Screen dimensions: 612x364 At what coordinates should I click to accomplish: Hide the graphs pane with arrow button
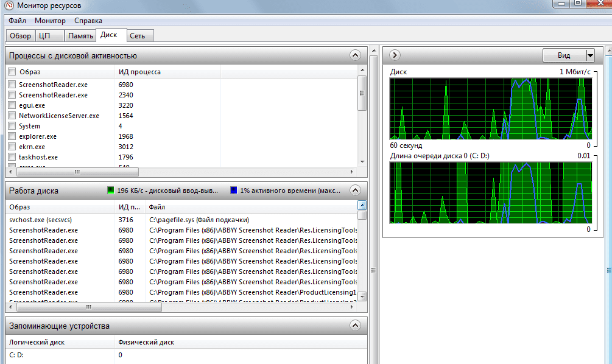coord(395,55)
